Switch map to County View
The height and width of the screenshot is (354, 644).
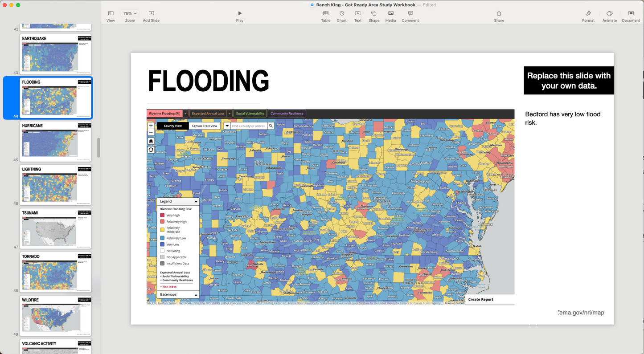[172, 126]
